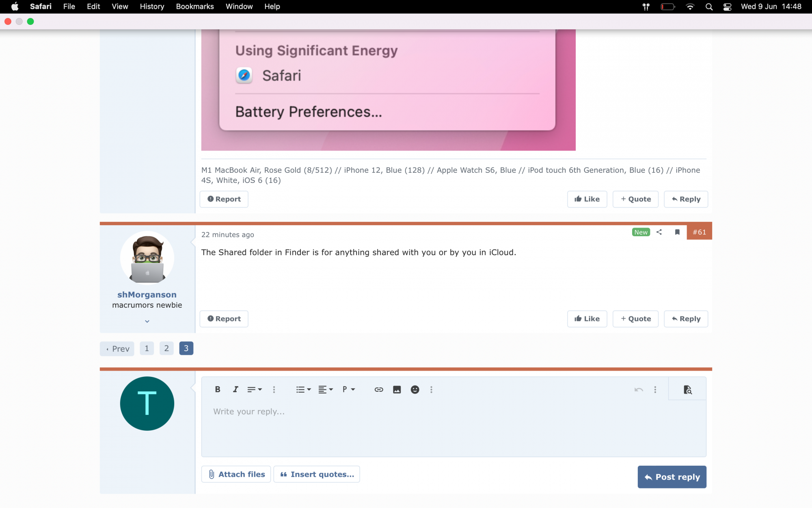Click the editor preview icon

click(687, 389)
